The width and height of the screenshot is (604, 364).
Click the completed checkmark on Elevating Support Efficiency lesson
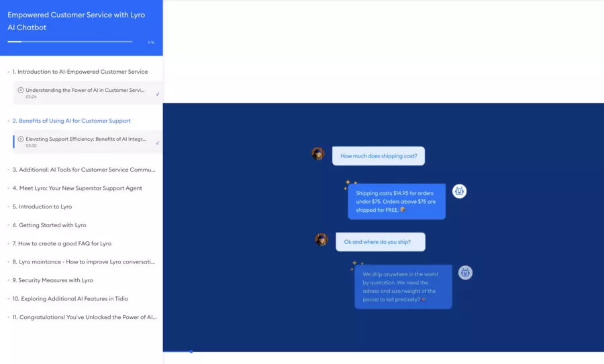[158, 143]
